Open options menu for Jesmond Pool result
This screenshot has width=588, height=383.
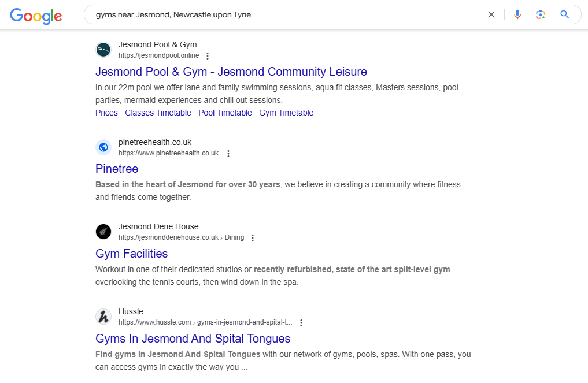click(208, 55)
